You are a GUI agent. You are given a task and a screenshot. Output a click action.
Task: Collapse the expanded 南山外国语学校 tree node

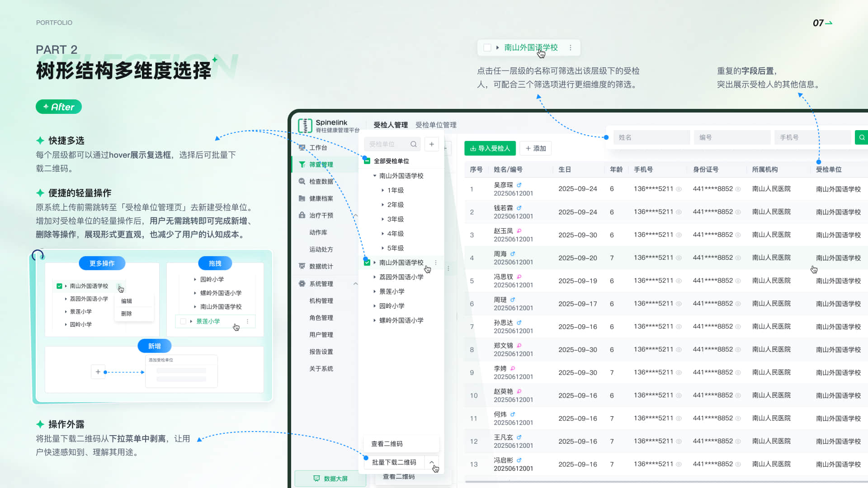(x=374, y=176)
